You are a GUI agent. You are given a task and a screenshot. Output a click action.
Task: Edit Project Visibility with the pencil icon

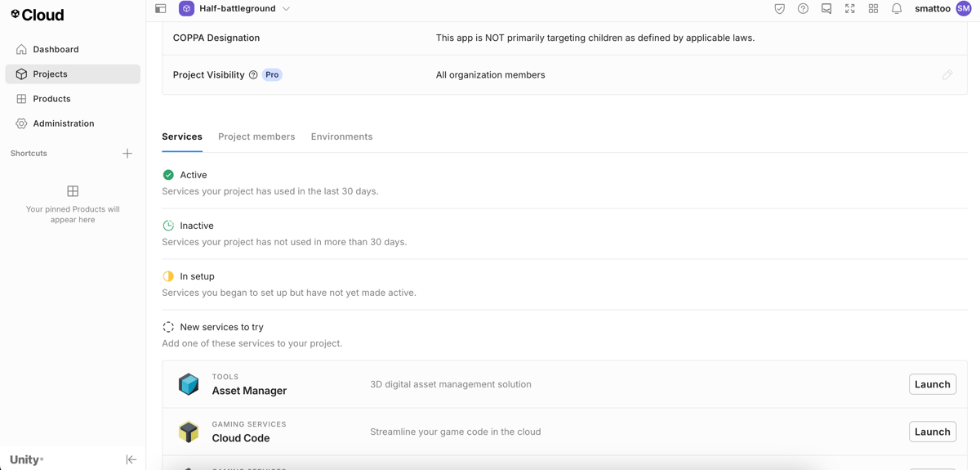tap(947, 75)
